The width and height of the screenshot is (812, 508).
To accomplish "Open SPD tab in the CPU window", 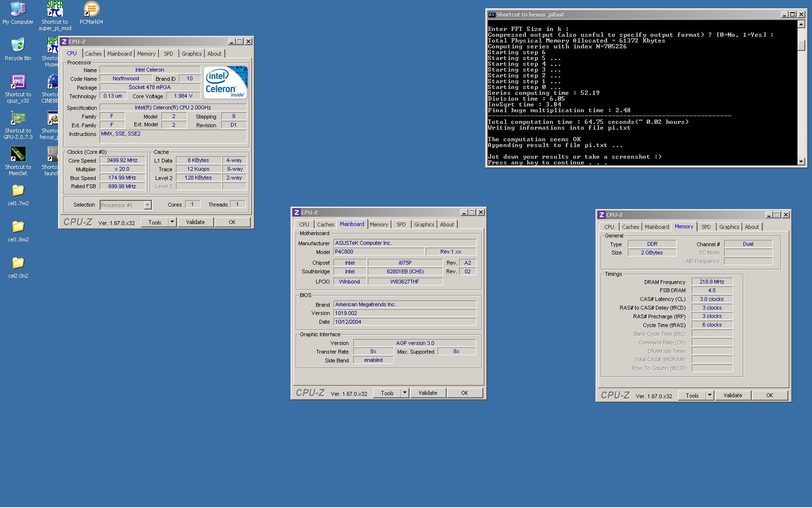I will tap(168, 54).
